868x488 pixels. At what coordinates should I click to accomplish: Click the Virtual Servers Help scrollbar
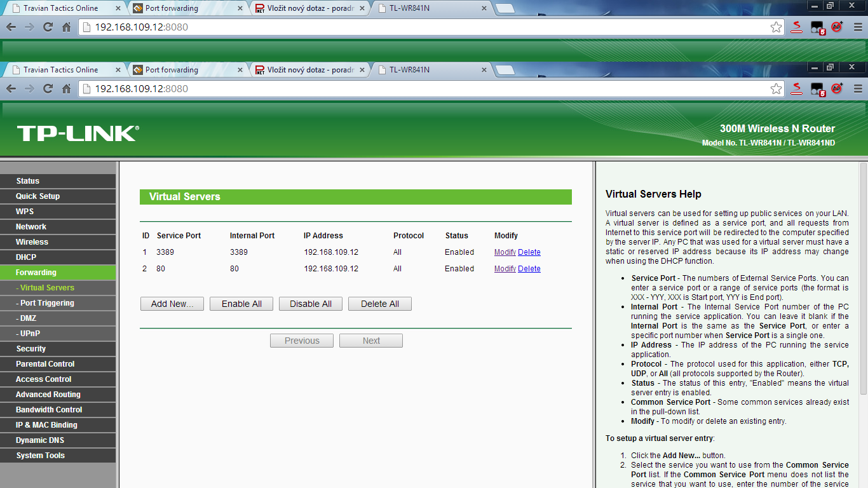point(863,280)
